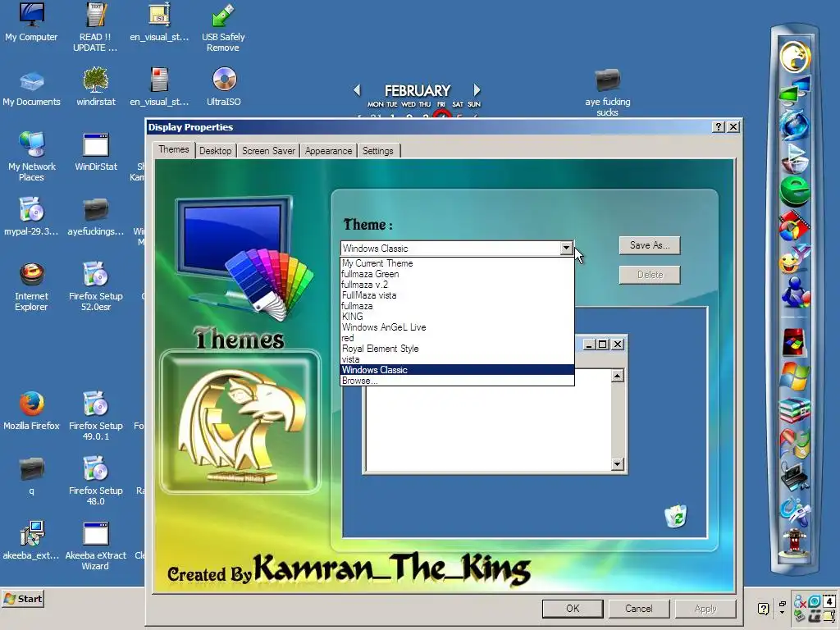Switch to the Settings tab
Viewport: 840px width, 630px height.
pyautogui.click(x=377, y=151)
